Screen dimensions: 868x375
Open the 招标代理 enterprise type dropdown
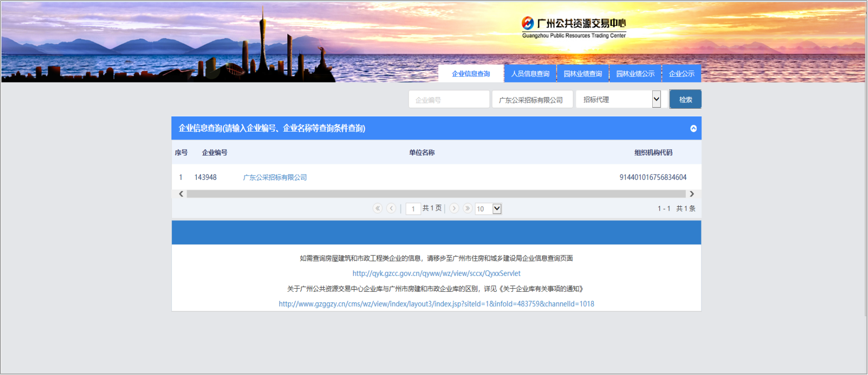click(618, 99)
